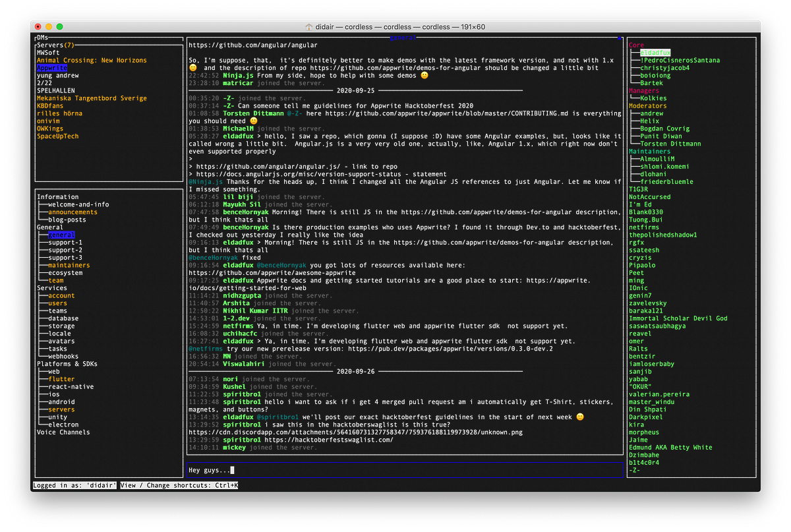
Task: Select member Immortal Scholar Devil God
Action: (x=678, y=318)
